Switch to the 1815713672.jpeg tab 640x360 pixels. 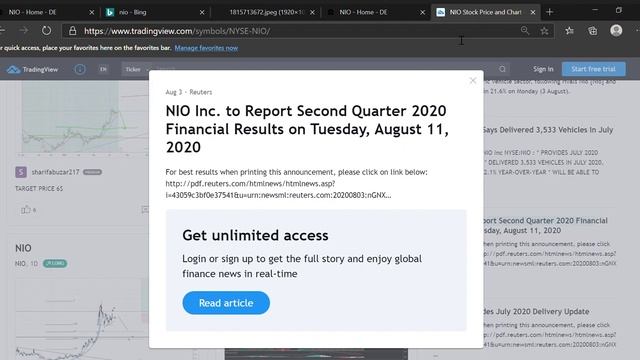(x=267, y=12)
